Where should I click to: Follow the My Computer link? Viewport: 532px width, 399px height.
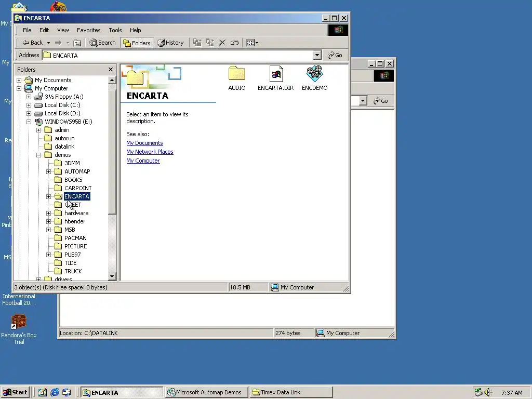tap(143, 161)
